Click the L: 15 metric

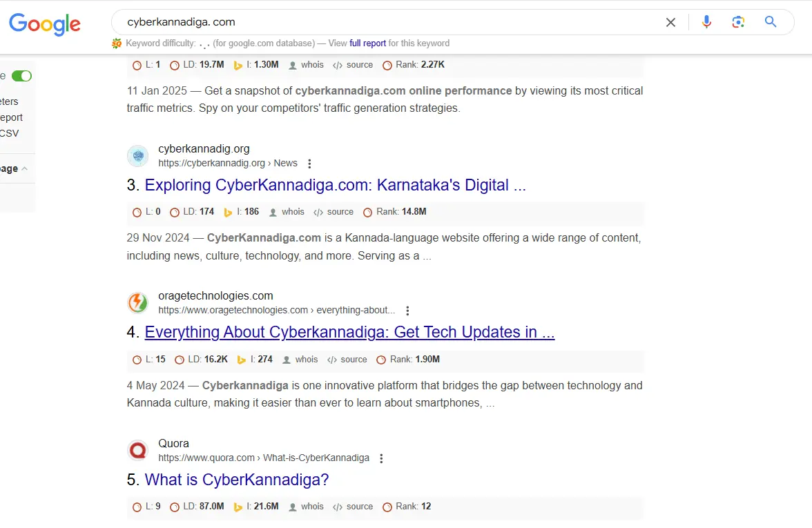point(149,359)
